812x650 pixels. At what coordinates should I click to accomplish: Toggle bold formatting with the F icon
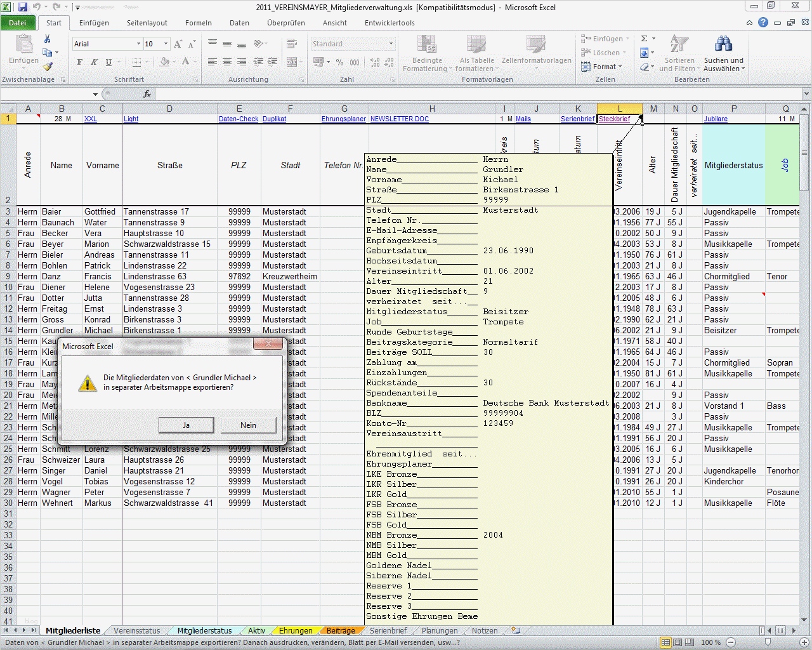79,62
